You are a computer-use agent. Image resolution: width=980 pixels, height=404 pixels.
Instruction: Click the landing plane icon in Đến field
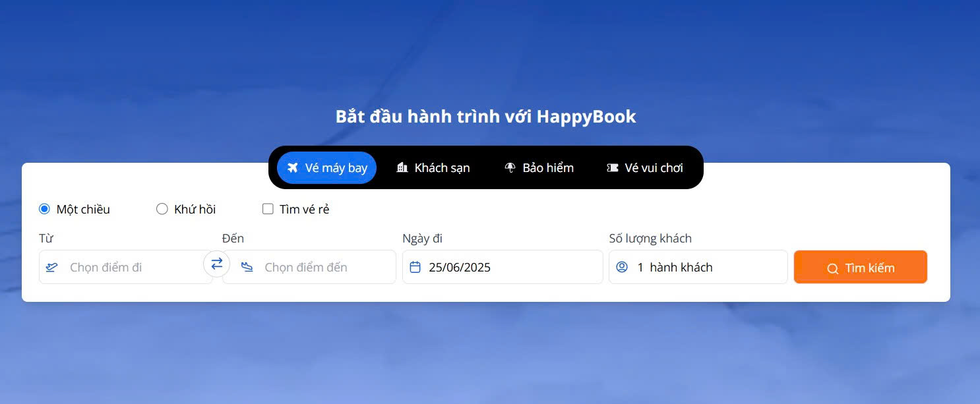tap(247, 268)
